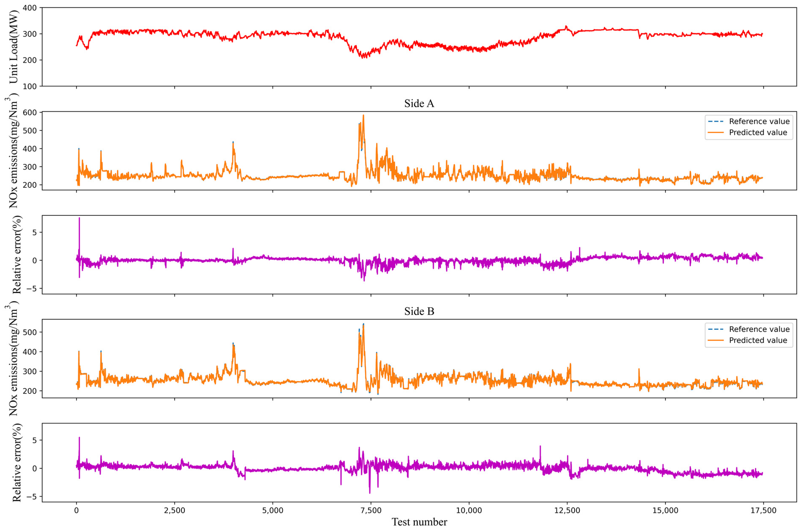This screenshot has height=532, width=807.
Task: Click the tallest spike in Side B plot
Action: (x=363, y=325)
